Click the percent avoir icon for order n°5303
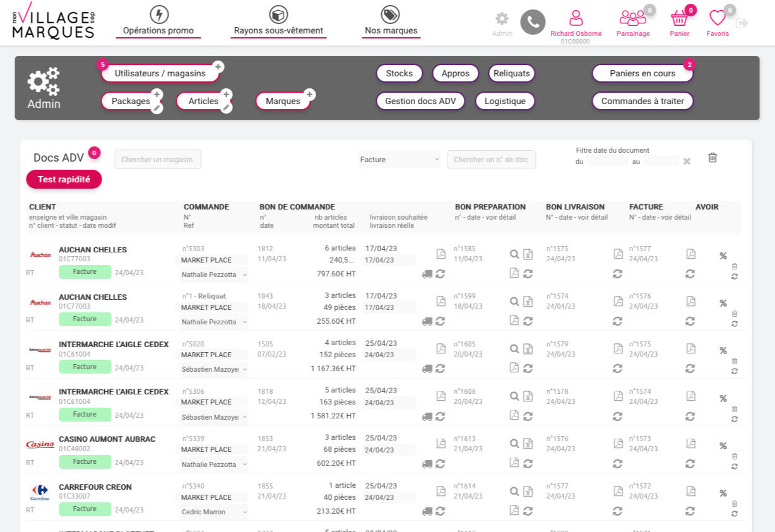775x532 pixels. [723, 256]
